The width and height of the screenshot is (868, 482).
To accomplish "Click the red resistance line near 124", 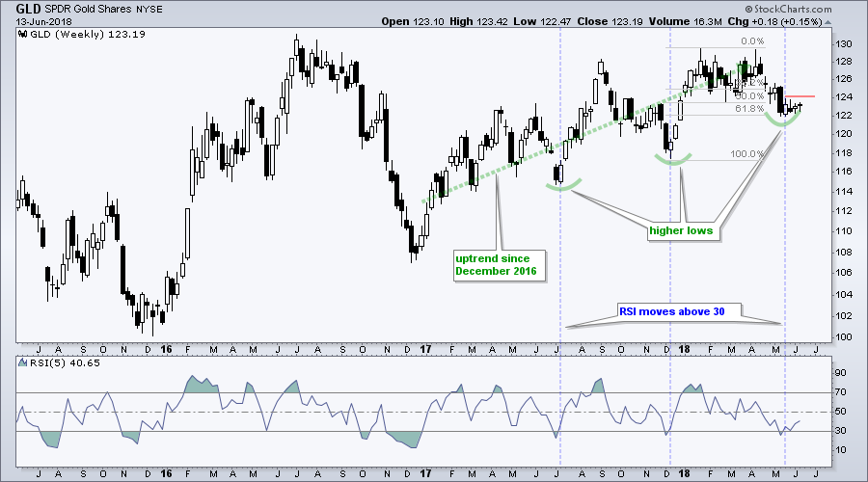I will pyautogui.click(x=800, y=96).
